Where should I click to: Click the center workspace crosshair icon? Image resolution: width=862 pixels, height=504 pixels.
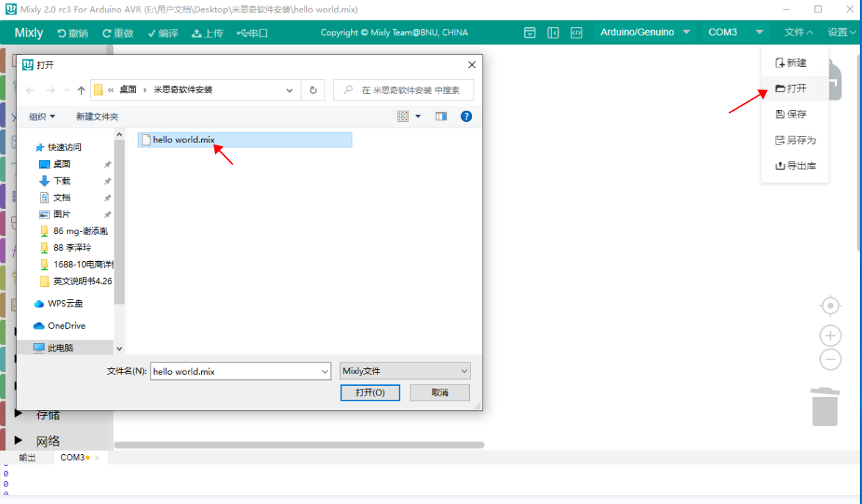point(830,305)
